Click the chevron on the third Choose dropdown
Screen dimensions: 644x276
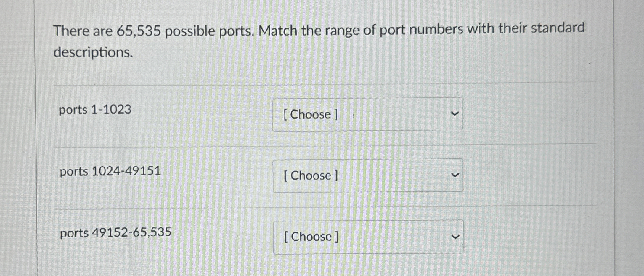coord(455,236)
